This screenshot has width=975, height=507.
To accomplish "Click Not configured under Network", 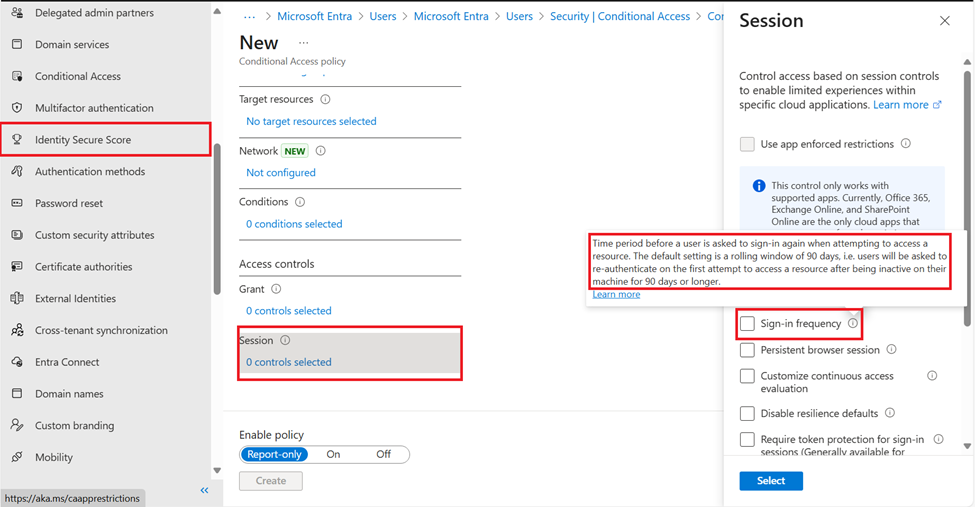I will [280, 172].
